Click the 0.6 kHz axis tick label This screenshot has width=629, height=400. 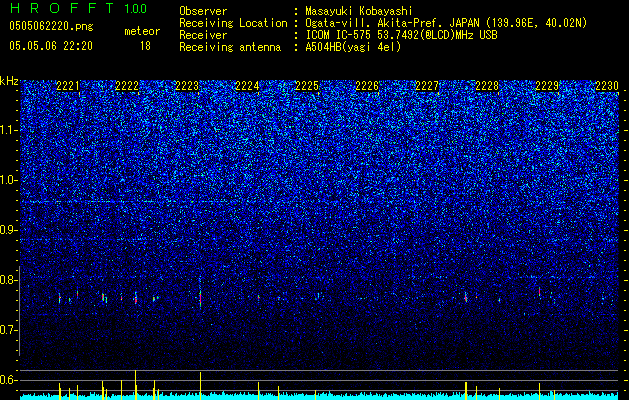9,380
